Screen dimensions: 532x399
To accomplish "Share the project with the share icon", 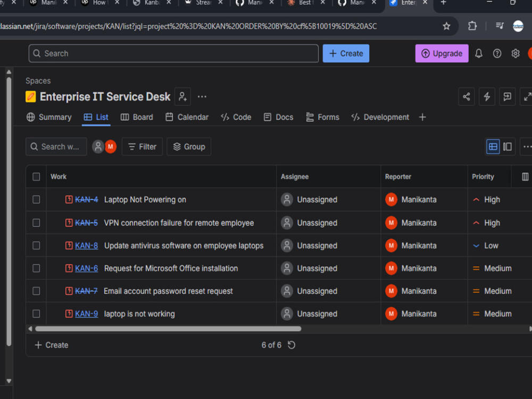I will tap(467, 97).
